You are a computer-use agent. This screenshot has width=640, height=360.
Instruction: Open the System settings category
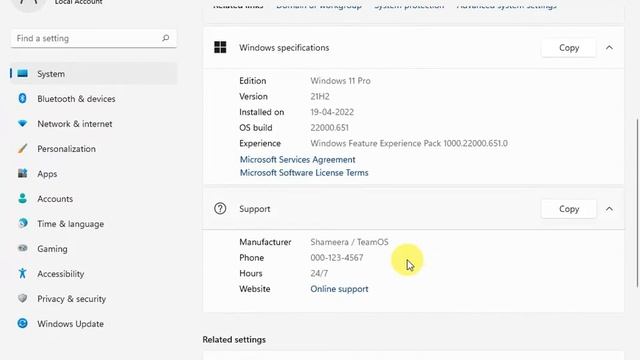coord(93,74)
